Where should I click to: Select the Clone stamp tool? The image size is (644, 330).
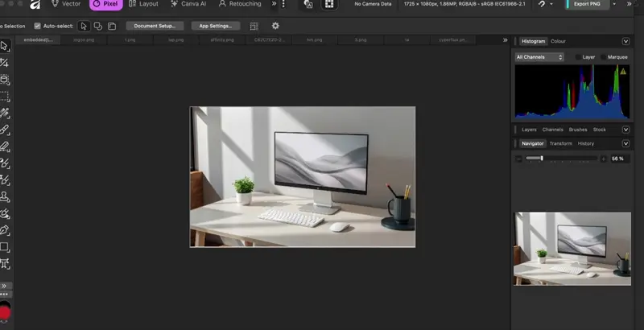(x=4, y=196)
